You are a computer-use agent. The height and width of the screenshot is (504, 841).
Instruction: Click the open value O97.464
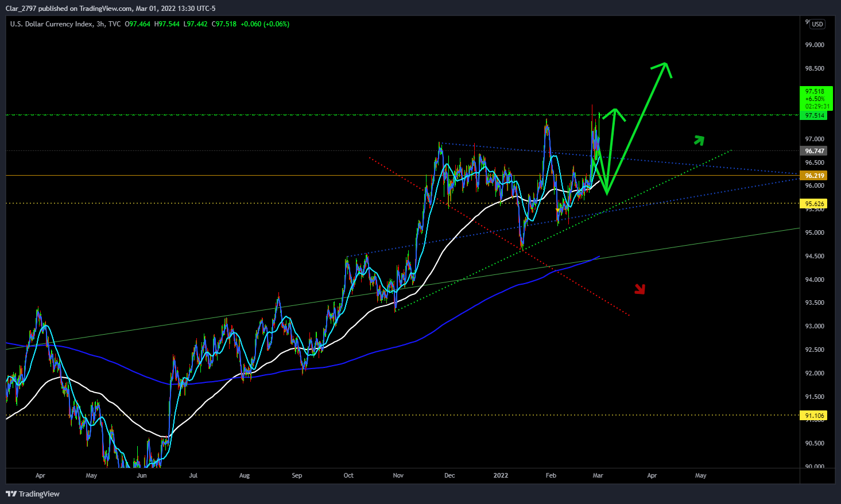point(138,24)
